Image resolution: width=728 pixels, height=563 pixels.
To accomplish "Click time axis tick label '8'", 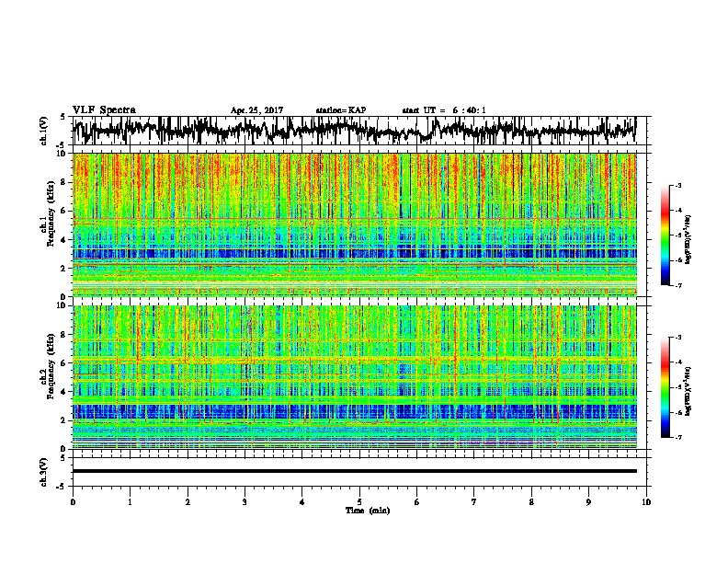I will pos(531,502).
